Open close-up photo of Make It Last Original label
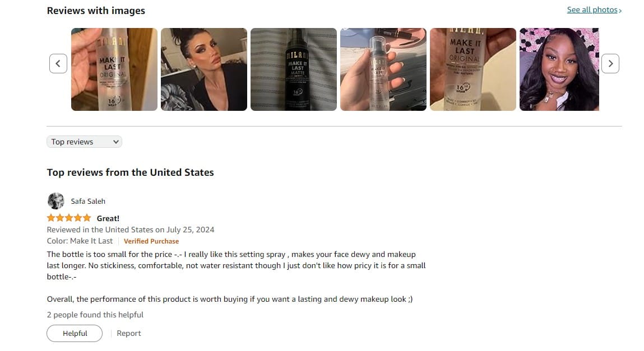The width and height of the screenshot is (644, 351). (x=472, y=69)
